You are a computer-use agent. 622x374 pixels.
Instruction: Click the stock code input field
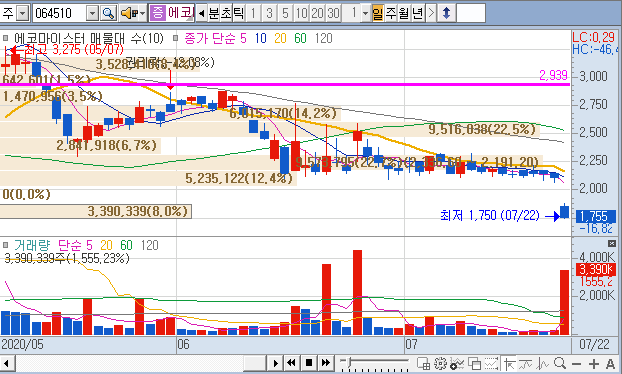60,13
